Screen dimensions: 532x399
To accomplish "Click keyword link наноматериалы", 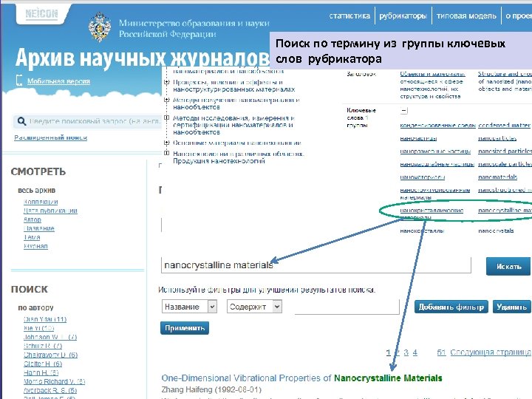I will pos(423,177).
